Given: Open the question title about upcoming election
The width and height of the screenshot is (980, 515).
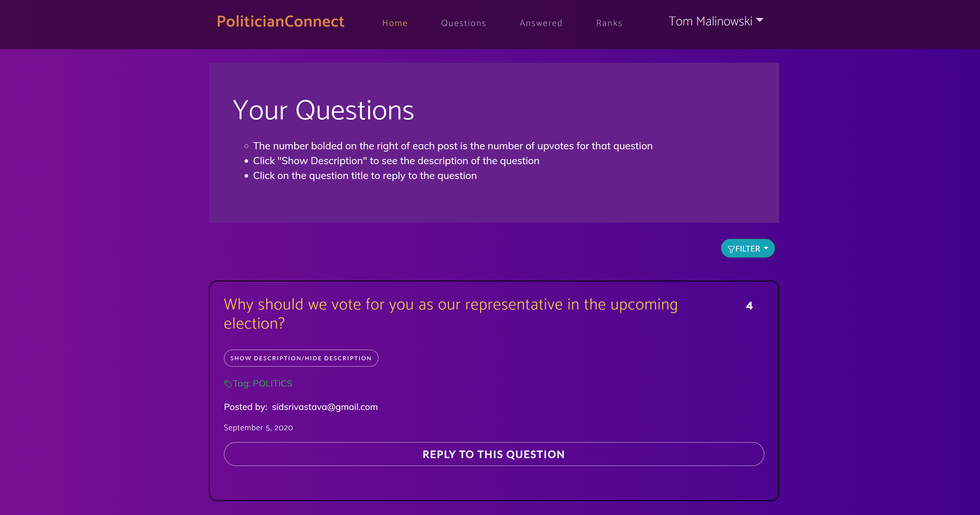Looking at the screenshot, I should pos(450,313).
